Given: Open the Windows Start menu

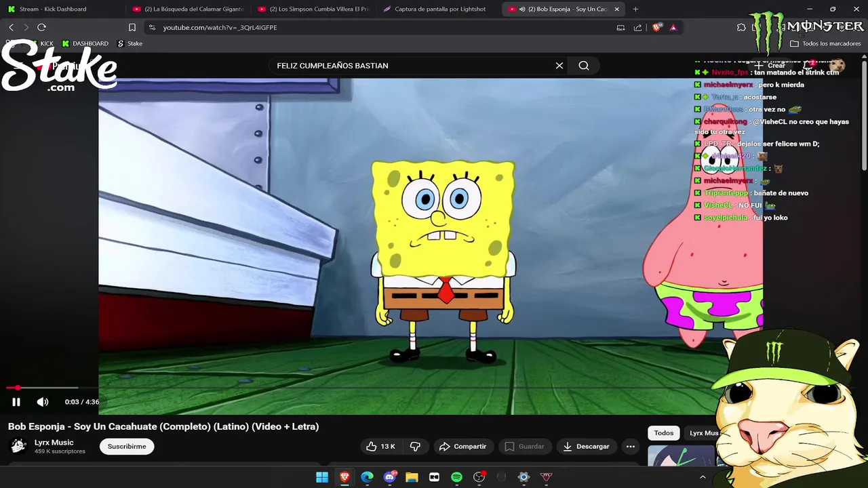Looking at the screenshot, I should [322, 477].
